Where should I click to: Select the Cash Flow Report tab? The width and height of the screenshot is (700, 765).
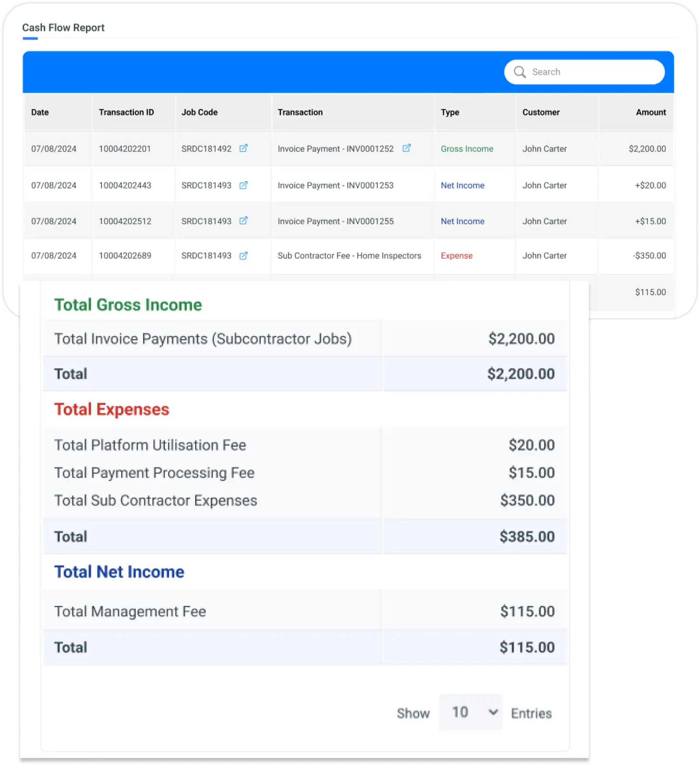(x=63, y=28)
